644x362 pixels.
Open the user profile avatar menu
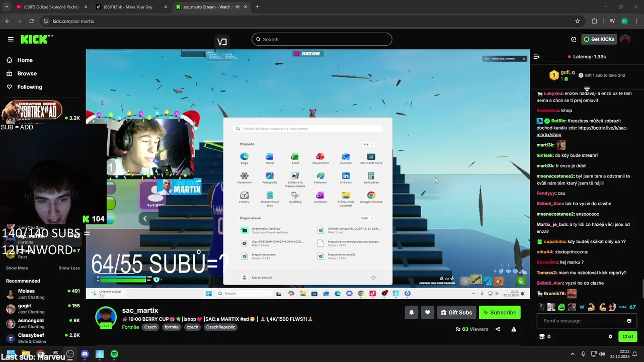pos(625,39)
